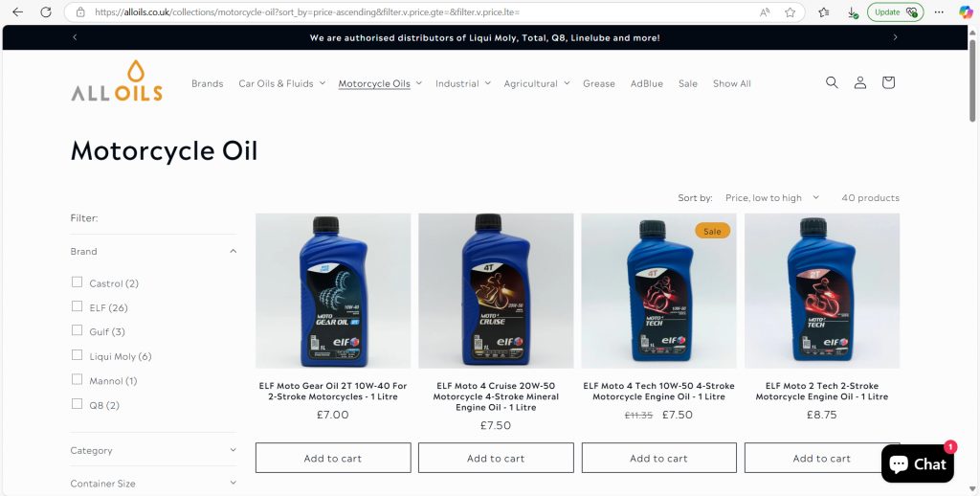
Task: Show next announcement banner arrow
Action: click(x=895, y=37)
